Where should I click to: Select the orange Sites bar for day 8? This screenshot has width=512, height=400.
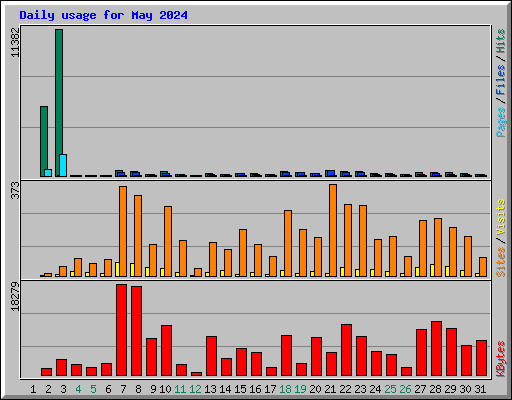(x=138, y=236)
